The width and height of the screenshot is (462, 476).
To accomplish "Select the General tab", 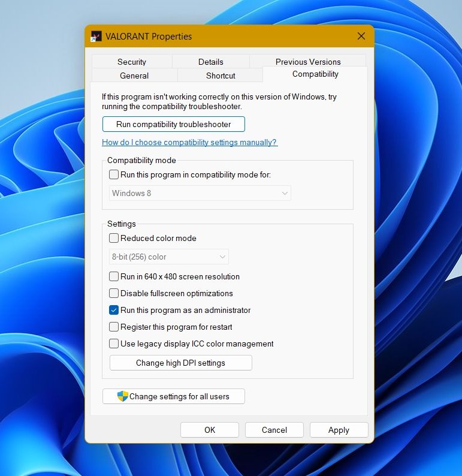I will tap(134, 76).
